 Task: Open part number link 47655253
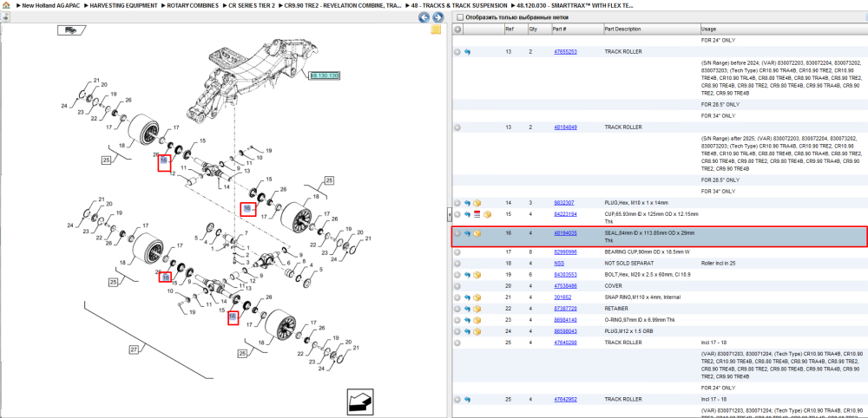pyautogui.click(x=565, y=52)
